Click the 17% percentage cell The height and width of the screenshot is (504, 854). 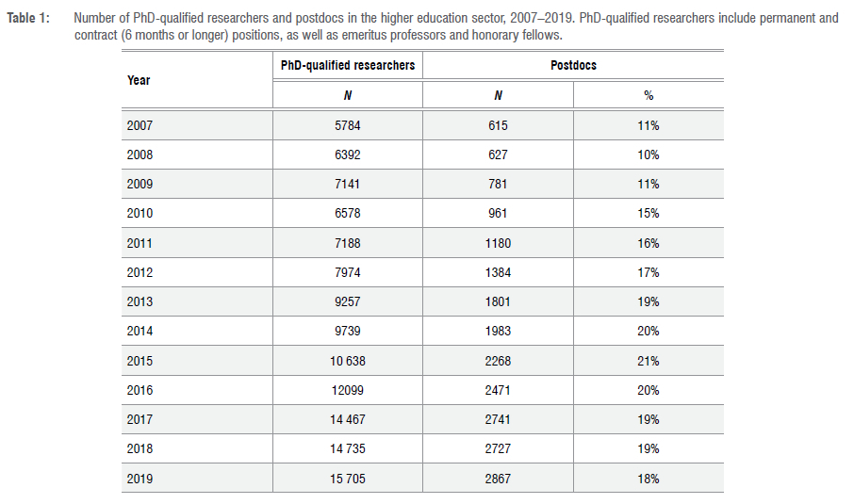click(x=649, y=272)
